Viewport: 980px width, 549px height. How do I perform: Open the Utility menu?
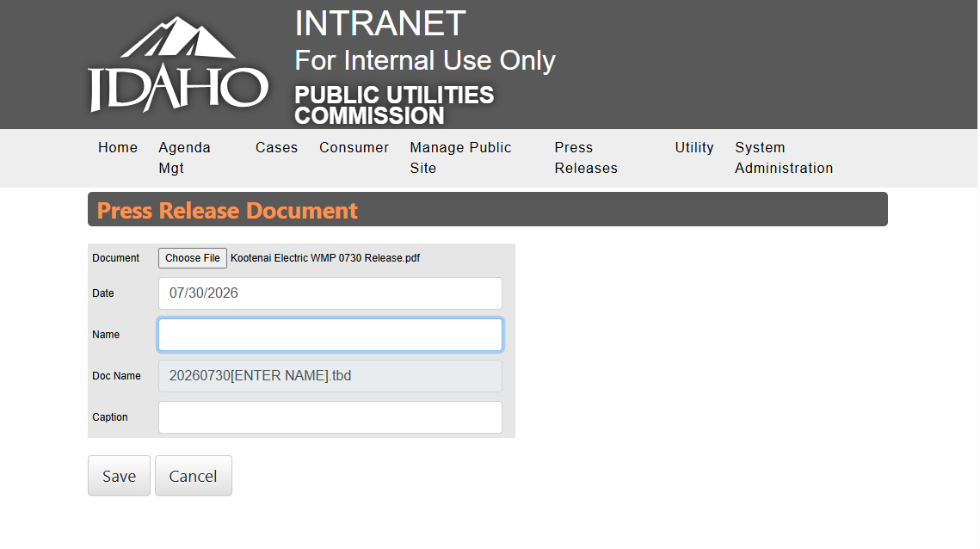coord(693,147)
